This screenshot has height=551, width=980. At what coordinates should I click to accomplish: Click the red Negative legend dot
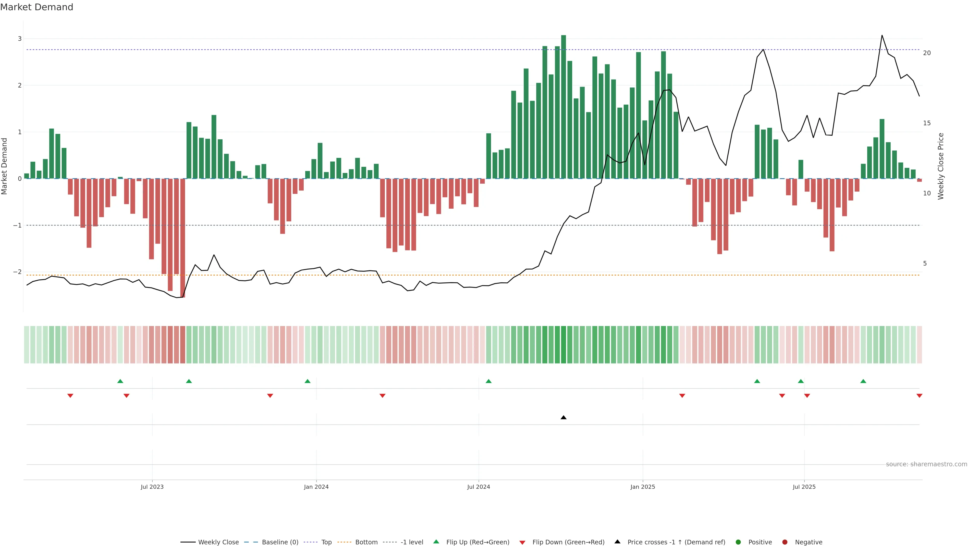[785, 542]
